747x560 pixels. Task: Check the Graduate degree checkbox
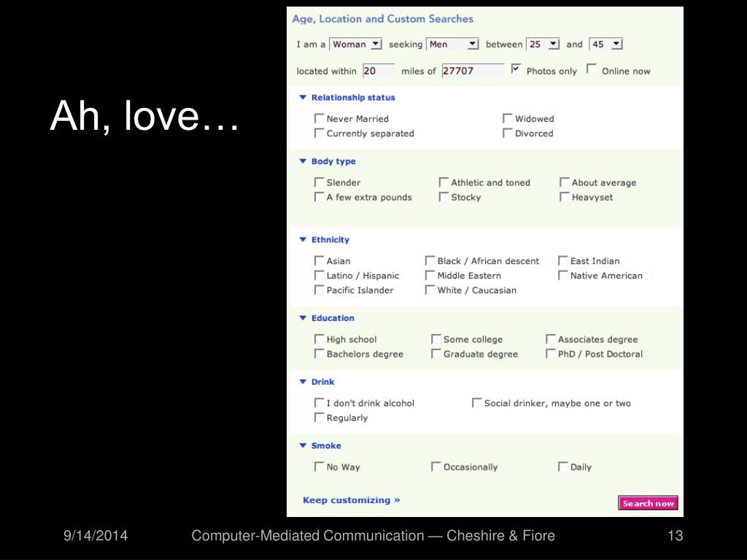(436, 354)
